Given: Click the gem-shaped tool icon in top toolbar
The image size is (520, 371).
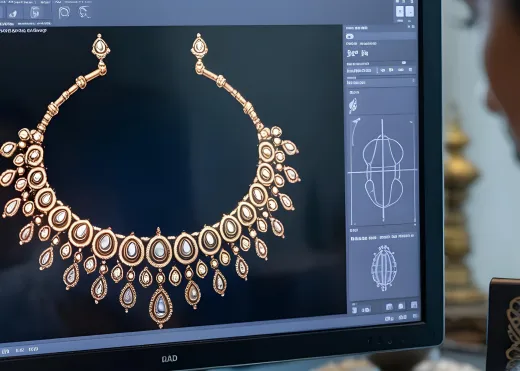Looking at the screenshot, I should [13, 14].
